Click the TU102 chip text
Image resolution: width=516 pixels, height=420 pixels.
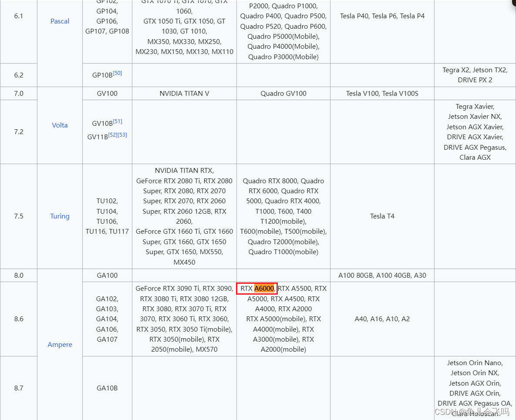106,201
